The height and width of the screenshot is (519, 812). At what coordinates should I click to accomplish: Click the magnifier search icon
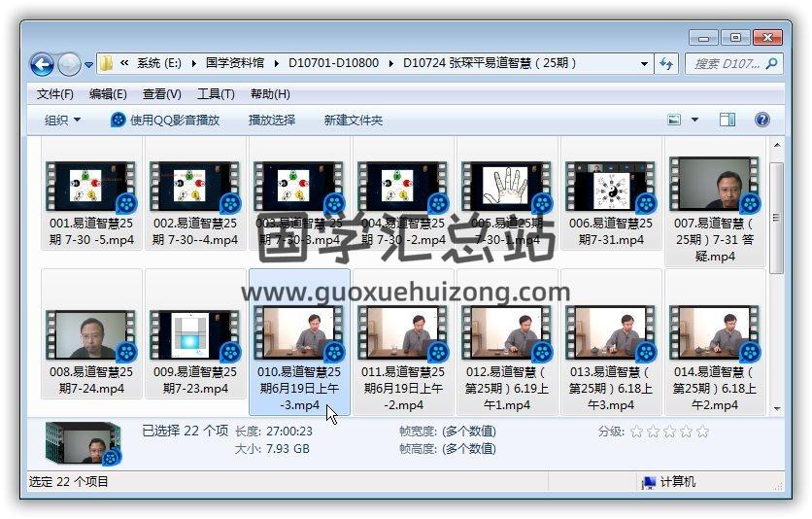point(771,64)
